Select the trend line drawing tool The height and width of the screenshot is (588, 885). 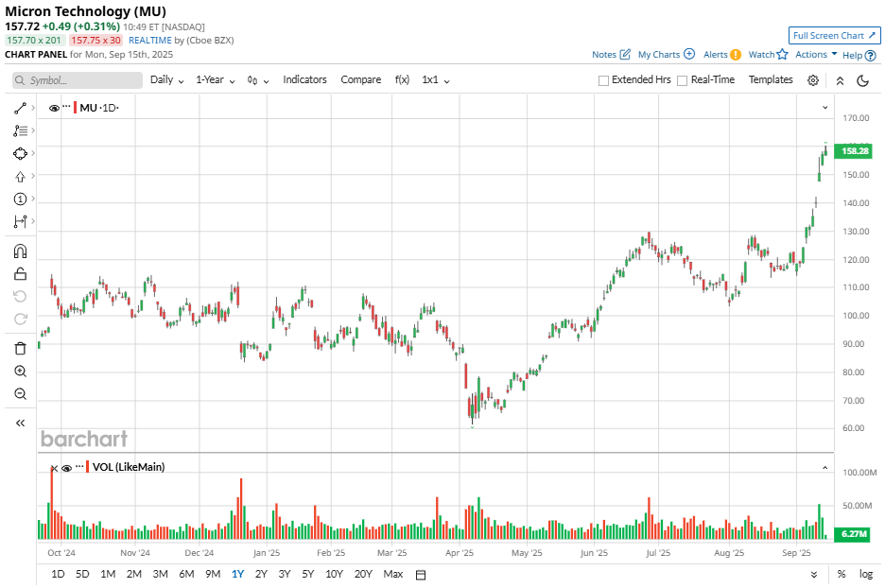(x=20, y=108)
